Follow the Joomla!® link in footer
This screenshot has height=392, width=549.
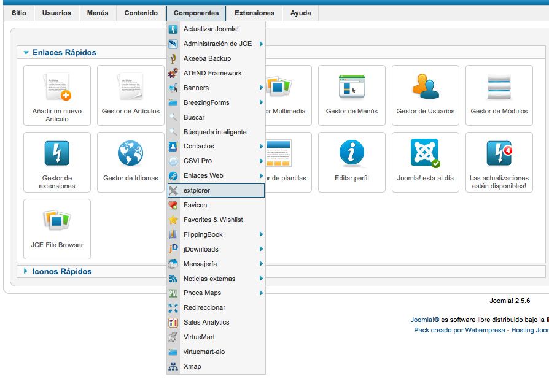pyautogui.click(x=425, y=320)
